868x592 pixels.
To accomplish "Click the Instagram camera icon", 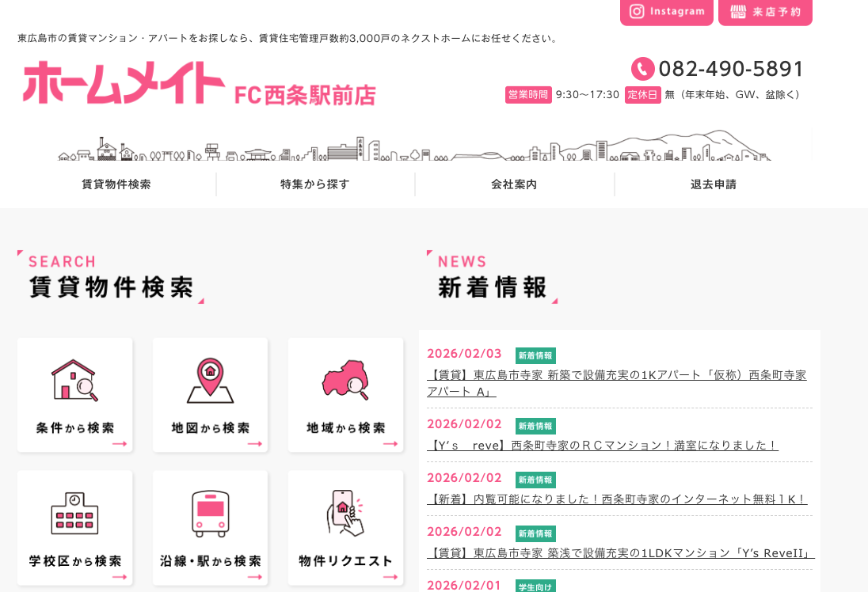I will click(638, 12).
